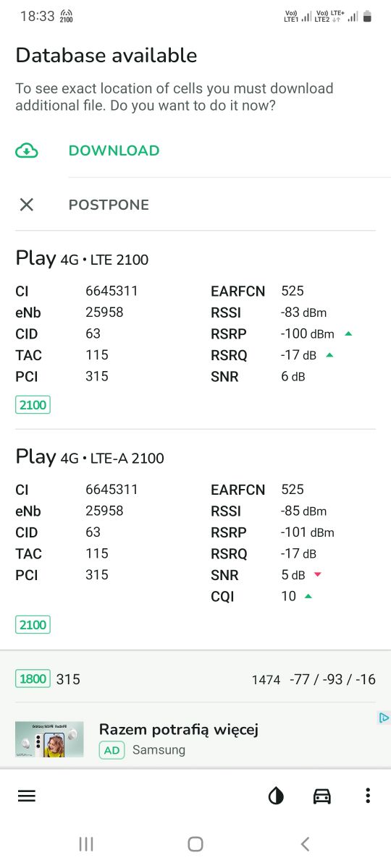Open the hamburger menu
This screenshot has height=868, width=391.
pos(27,796)
